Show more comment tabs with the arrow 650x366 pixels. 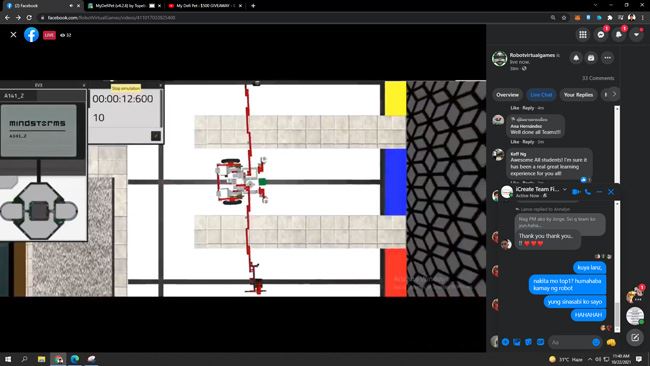(x=614, y=95)
